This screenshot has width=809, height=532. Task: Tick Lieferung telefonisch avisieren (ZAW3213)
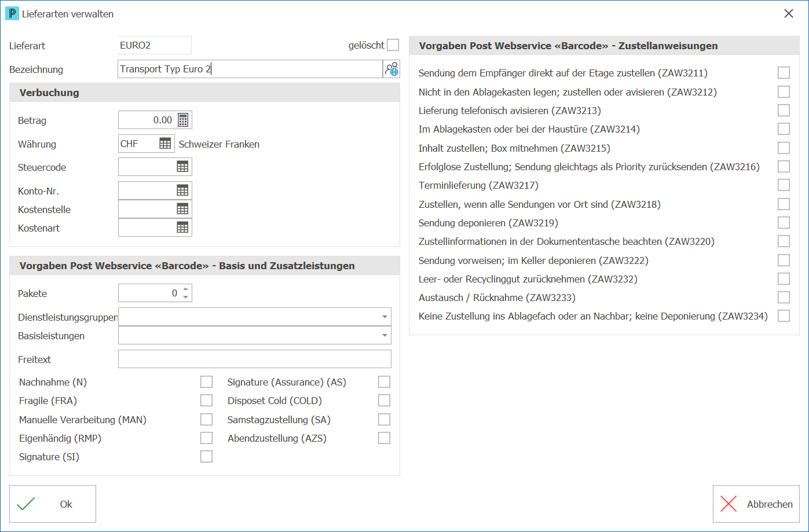(x=784, y=111)
